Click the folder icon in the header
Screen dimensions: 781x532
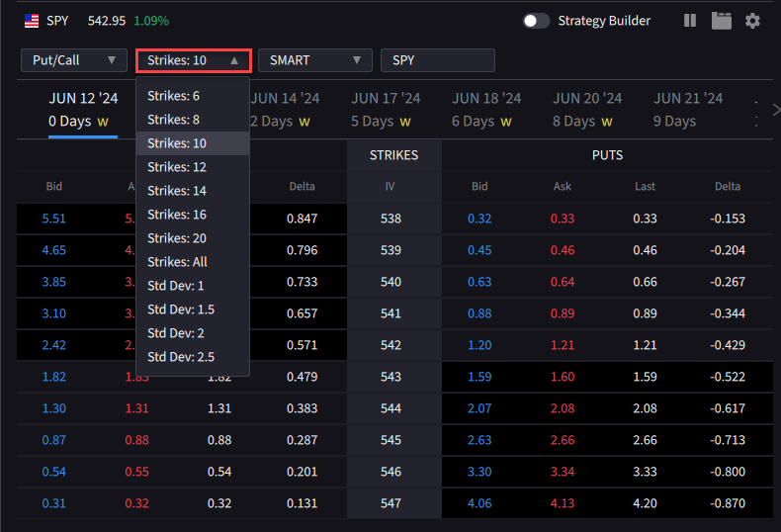(x=722, y=21)
